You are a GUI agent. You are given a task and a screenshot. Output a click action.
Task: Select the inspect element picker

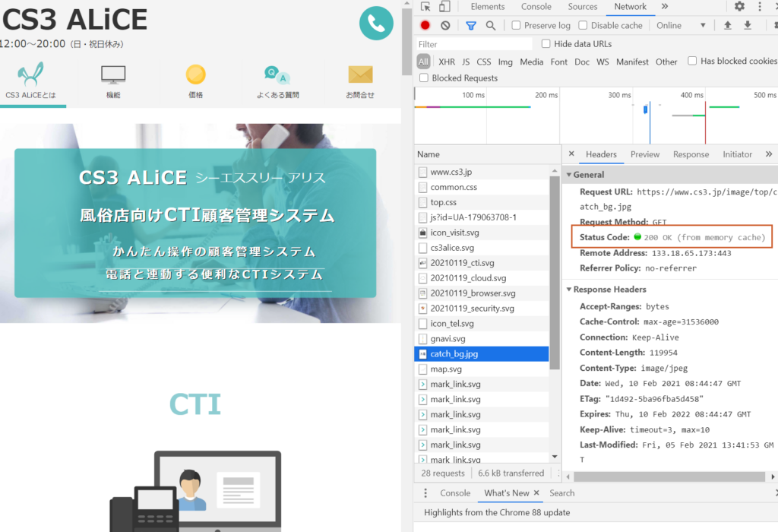coord(425,6)
